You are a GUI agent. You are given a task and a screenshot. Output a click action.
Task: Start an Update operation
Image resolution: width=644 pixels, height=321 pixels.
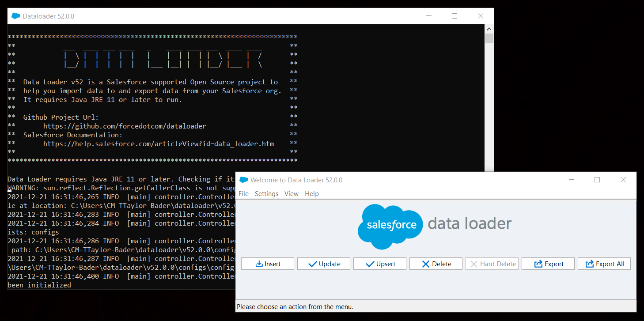(324, 264)
